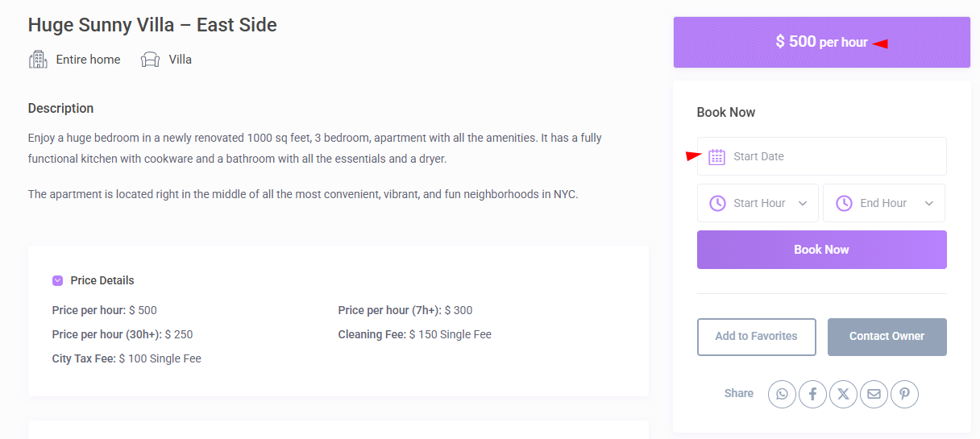Viewport: 980px width, 439px height.
Task: Expand the End Hour dropdown
Action: pyautogui.click(x=884, y=204)
